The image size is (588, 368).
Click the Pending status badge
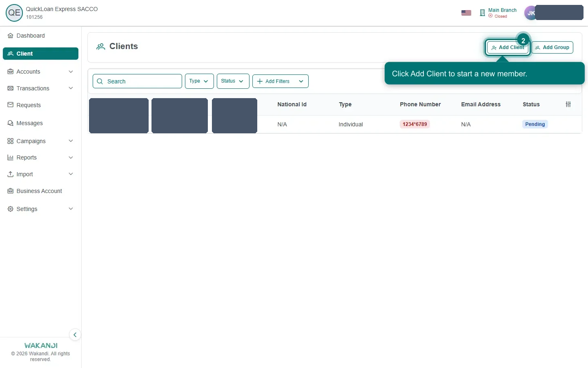click(x=535, y=124)
